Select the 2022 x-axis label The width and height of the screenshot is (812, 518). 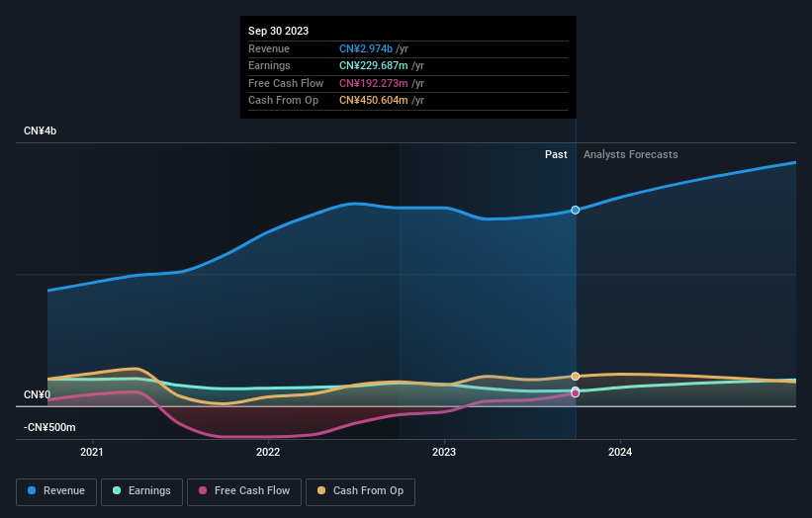[268, 453]
